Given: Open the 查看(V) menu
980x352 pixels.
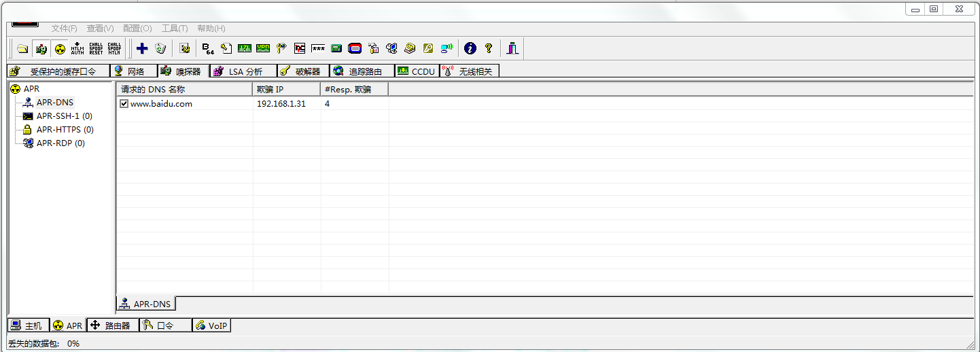Looking at the screenshot, I should coord(100,29).
